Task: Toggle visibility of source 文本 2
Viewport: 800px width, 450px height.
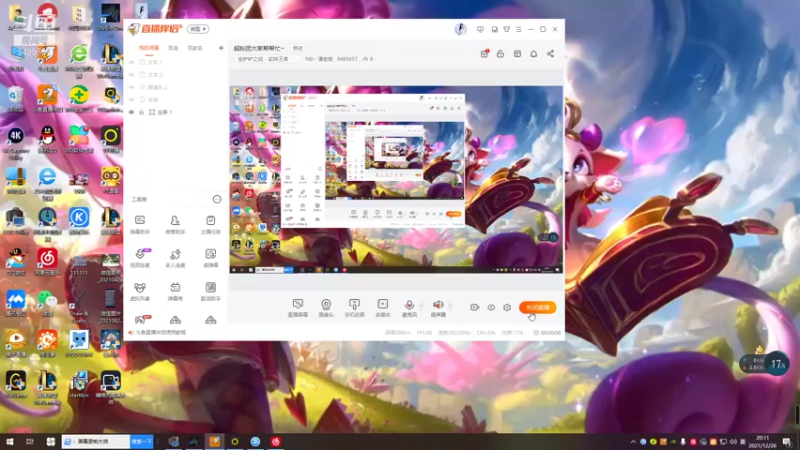Action: (x=132, y=74)
